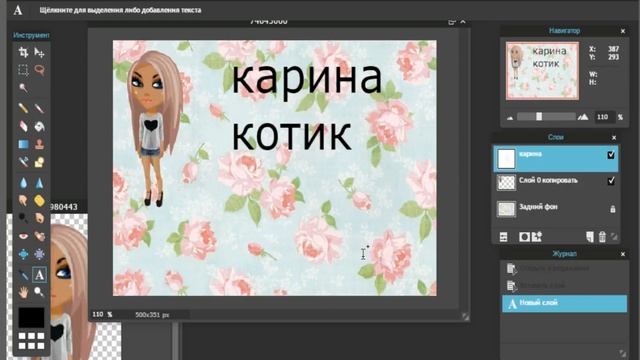Click the small mountains zoom-out icon
Image resolution: width=640 pixels, height=360 pixels.
pyautogui.click(x=510, y=118)
